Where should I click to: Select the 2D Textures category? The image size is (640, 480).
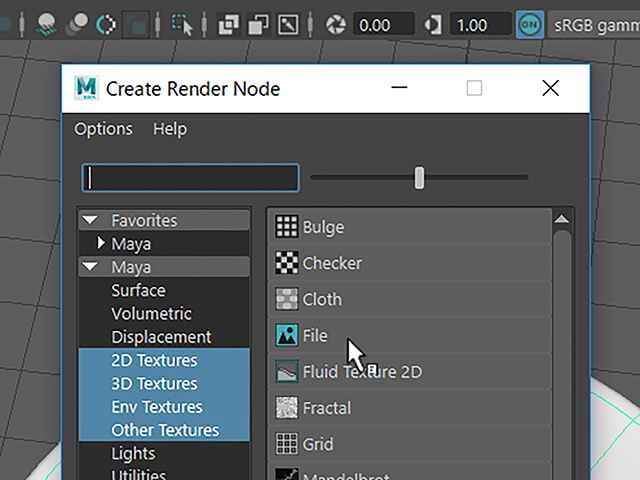[x=164, y=360]
